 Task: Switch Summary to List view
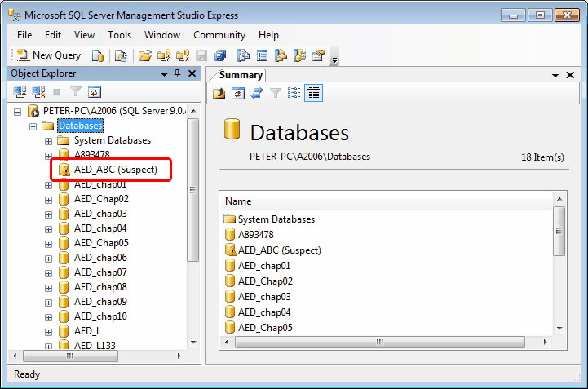[294, 93]
